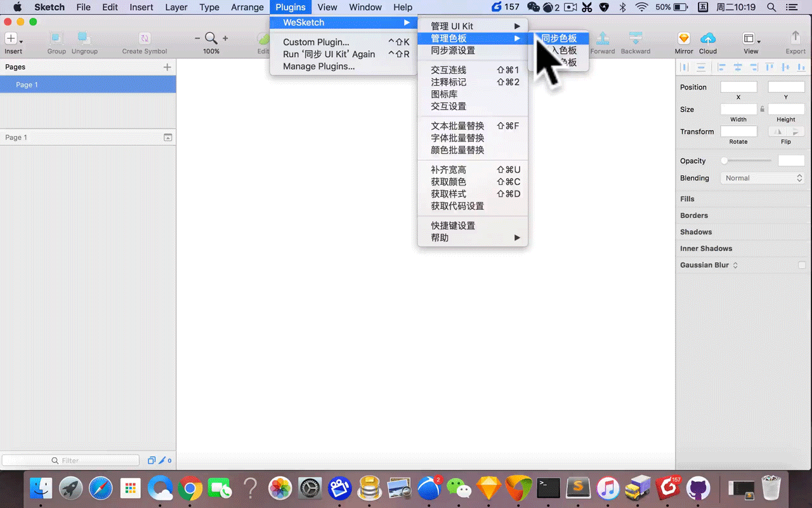Screen dimensions: 812x508
Task: Open Sketch Mirror from the toolbar
Action: click(x=684, y=38)
